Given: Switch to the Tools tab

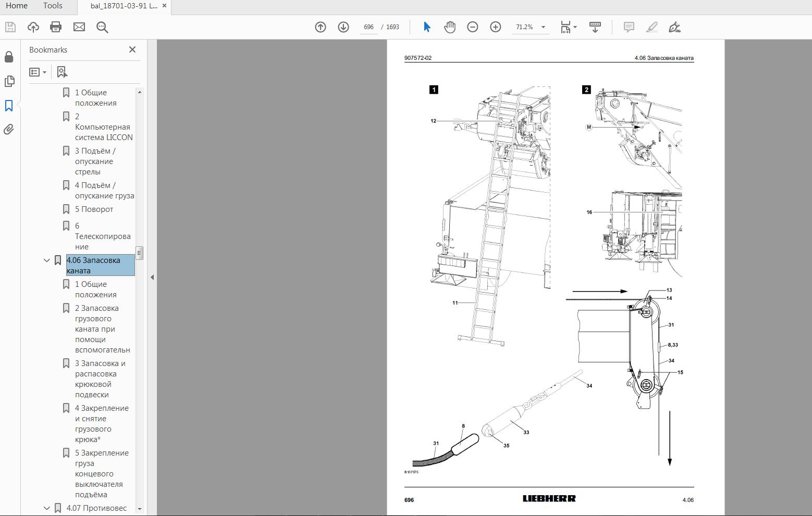Looking at the screenshot, I should tap(53, 6).
